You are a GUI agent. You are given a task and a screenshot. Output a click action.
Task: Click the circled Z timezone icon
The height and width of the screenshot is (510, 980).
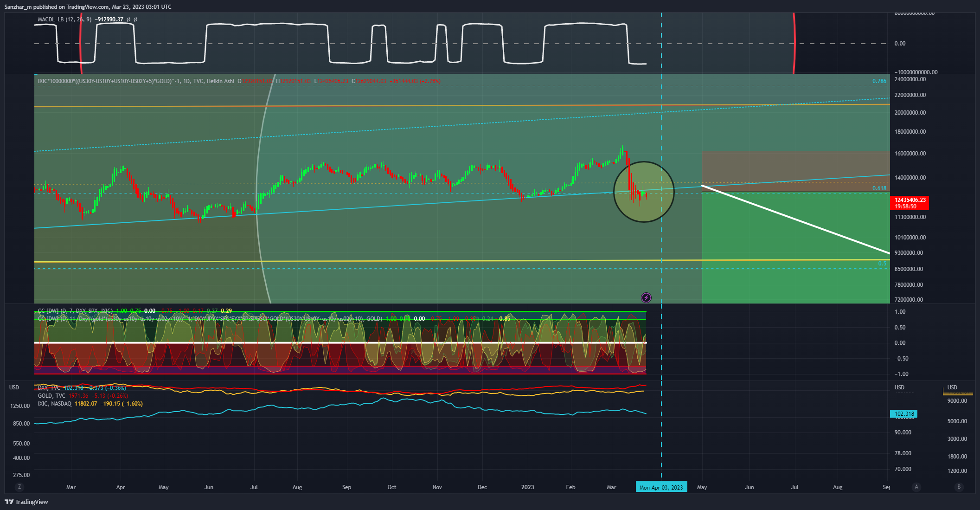(x=19, y=487)
